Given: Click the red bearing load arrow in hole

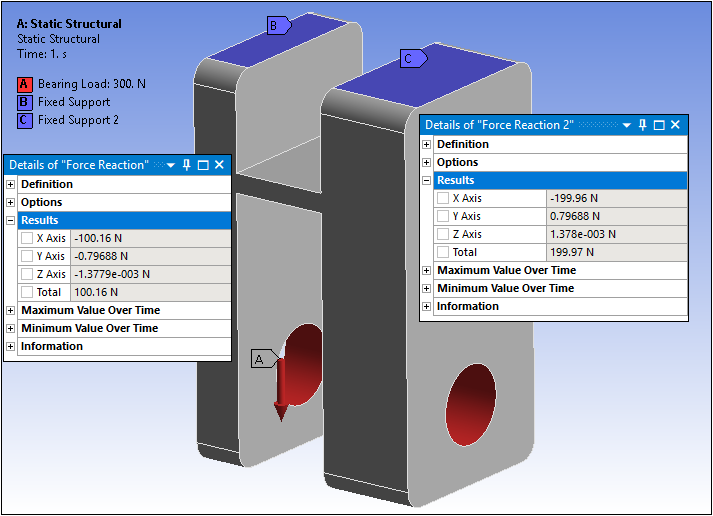Looking at the screenshot, I should click(281, 390).
